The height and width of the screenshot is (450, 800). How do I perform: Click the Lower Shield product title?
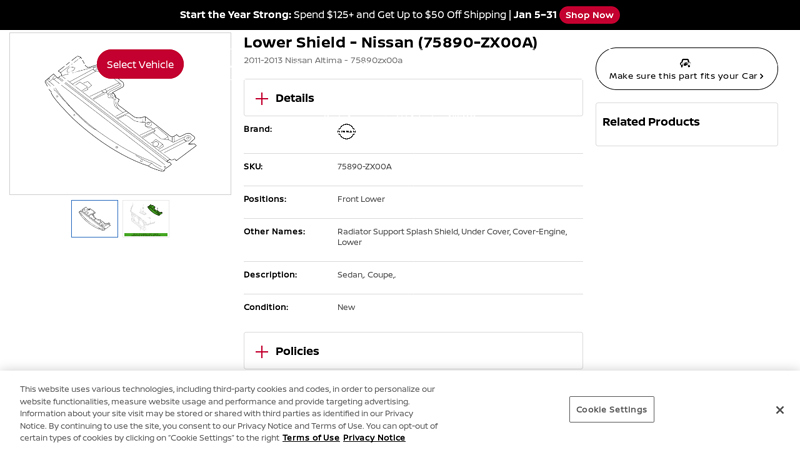tap(390, 43)
